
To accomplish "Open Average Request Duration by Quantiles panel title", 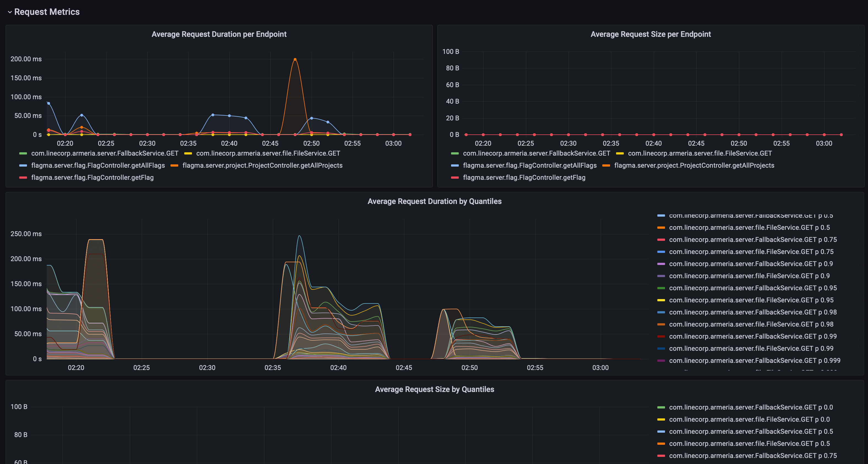I will (x=434, y=201).
